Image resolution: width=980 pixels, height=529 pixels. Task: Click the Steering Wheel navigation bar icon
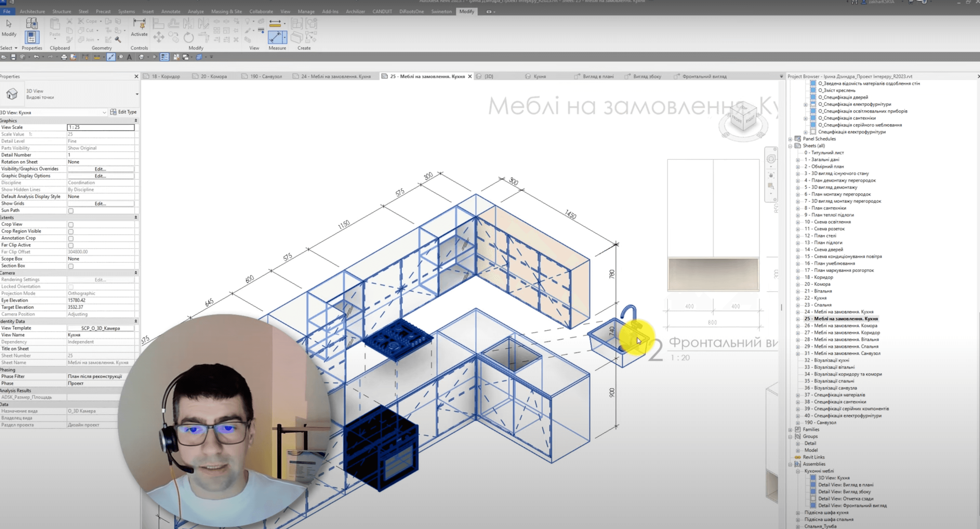(x=771, y=159)
